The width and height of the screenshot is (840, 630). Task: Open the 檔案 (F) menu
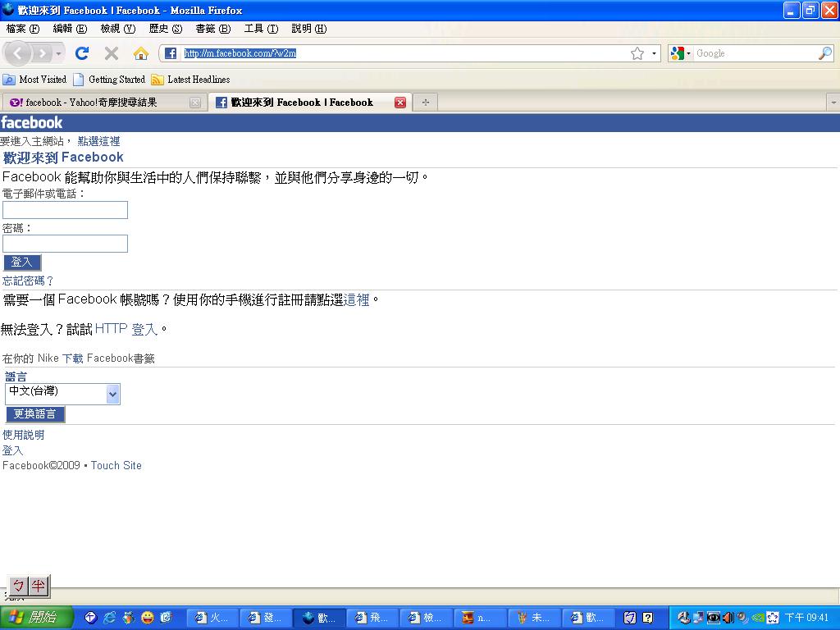(23, 29)
